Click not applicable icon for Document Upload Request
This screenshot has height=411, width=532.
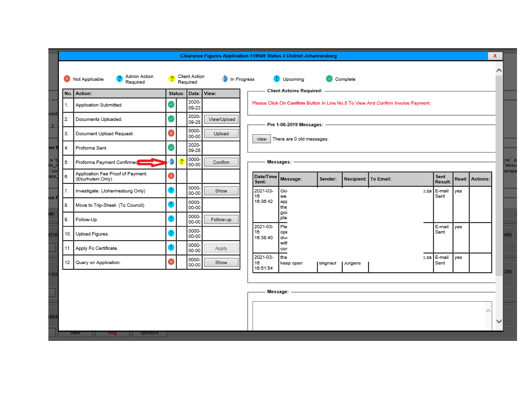coord(171,133)
